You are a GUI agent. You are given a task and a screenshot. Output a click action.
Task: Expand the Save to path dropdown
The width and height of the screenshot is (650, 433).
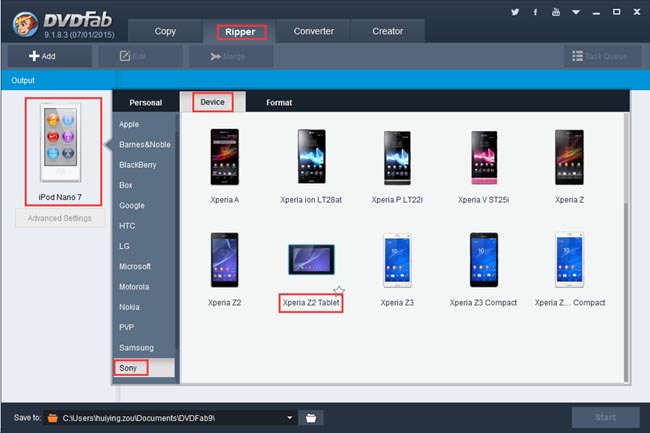[290, 418]
